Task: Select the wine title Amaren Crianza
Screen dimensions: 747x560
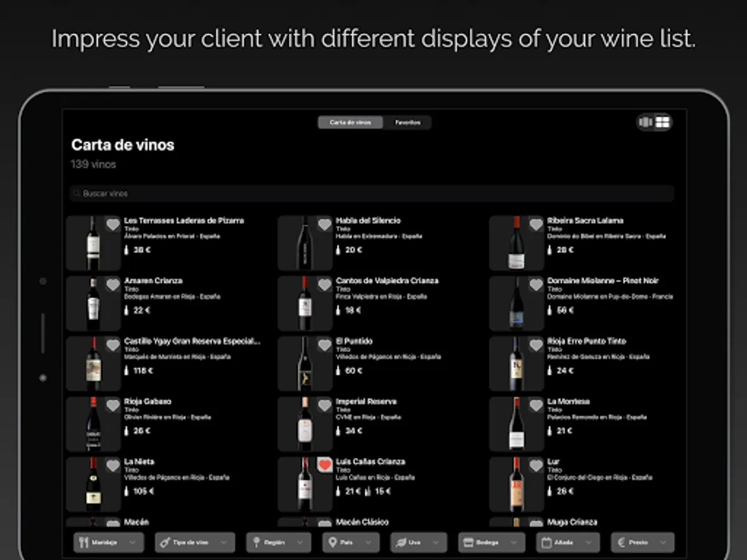Action: point(153,281)
